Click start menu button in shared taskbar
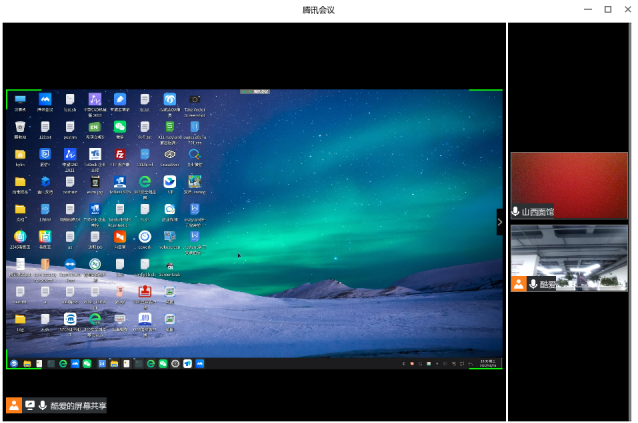 14,364
